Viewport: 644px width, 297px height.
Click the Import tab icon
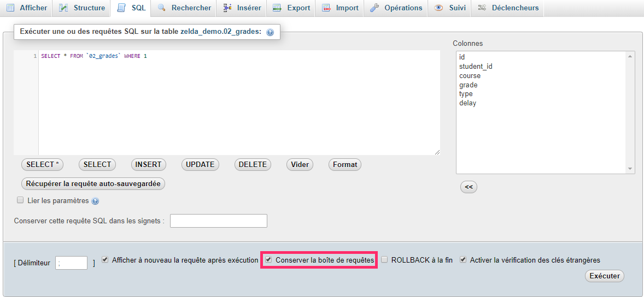[x=326, y=8]
